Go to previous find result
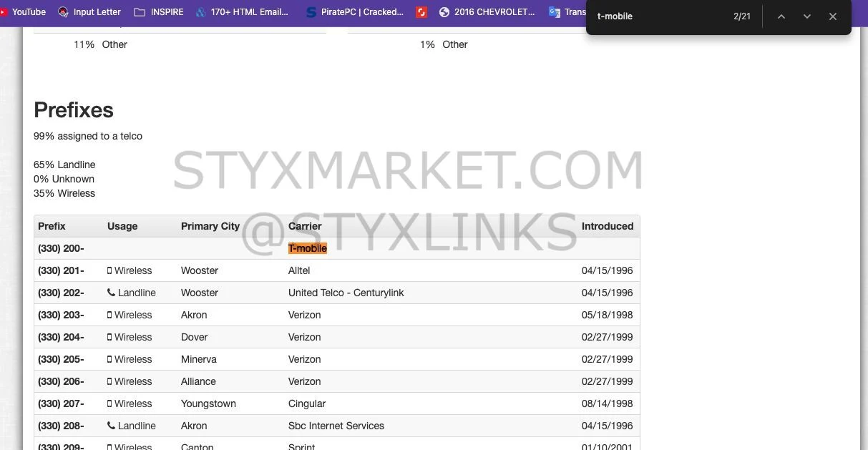 (781, 16)
